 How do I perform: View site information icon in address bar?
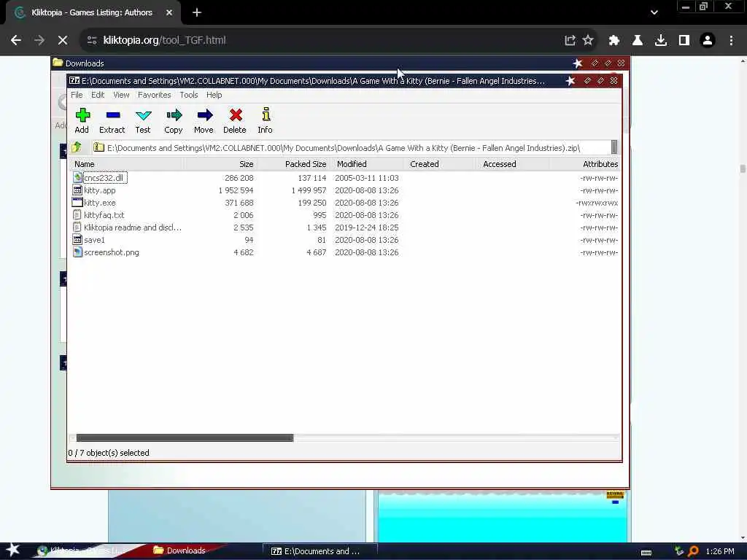point(92,40)
